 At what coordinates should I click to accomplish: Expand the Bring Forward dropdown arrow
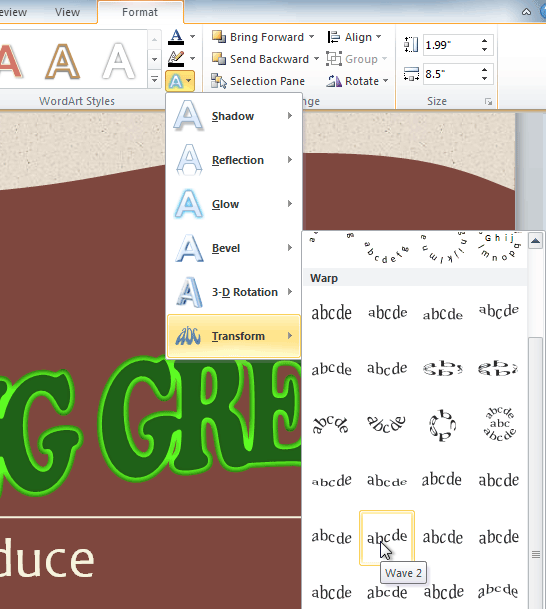(x=311, y=37)
